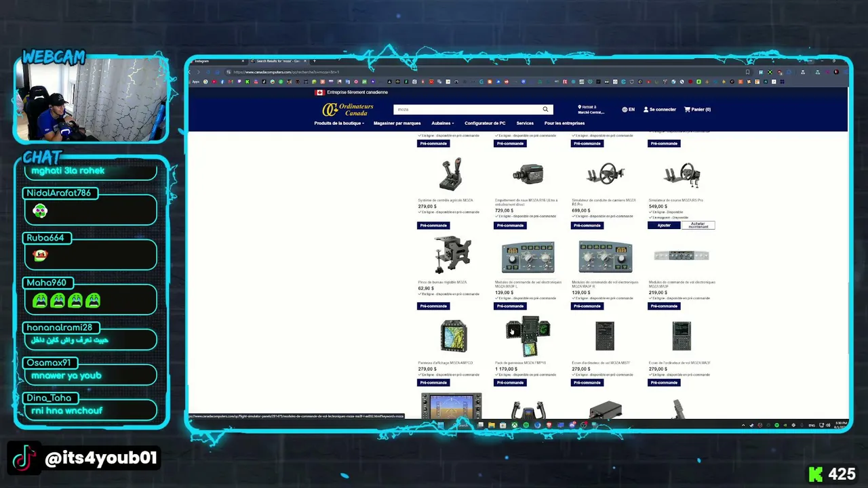Open the MOZA R5 Pro racing simulator image
Screen dimensions: 868x488
(682, 174)
